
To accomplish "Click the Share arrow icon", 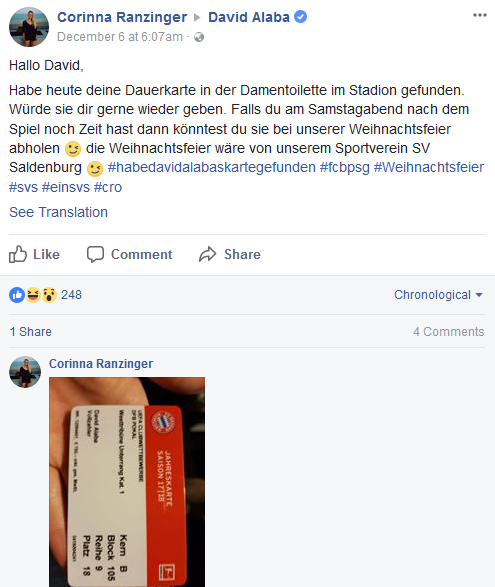I will click(207, 254).
